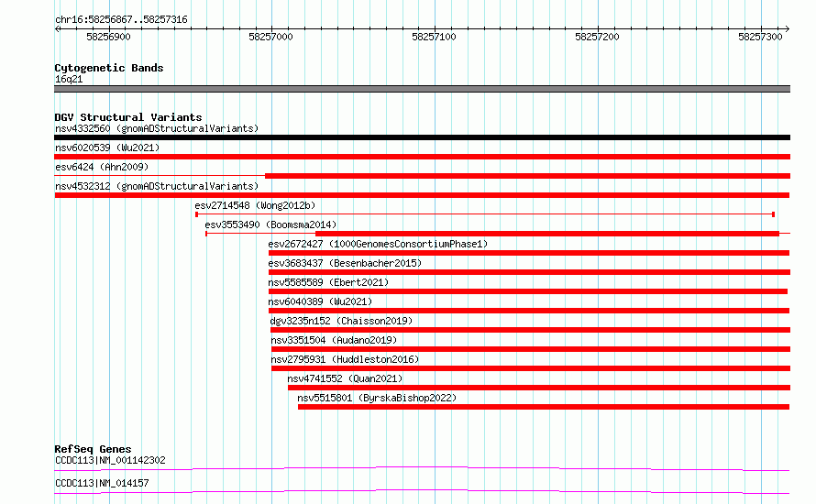
Task: Click the red bar under nsv5585589
Action: 528,291
